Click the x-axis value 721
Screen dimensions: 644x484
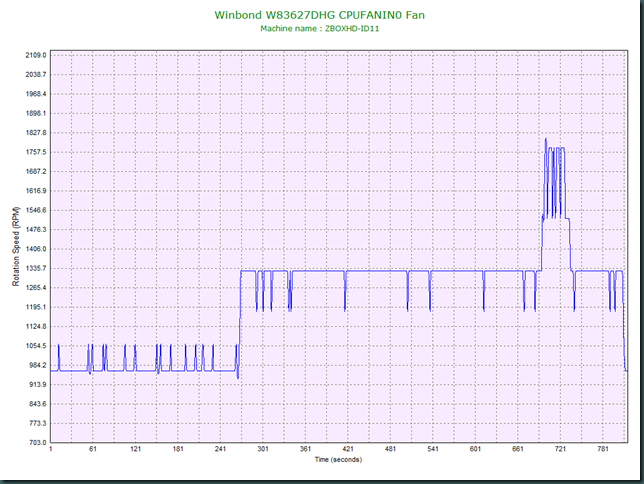click(560, 449)
